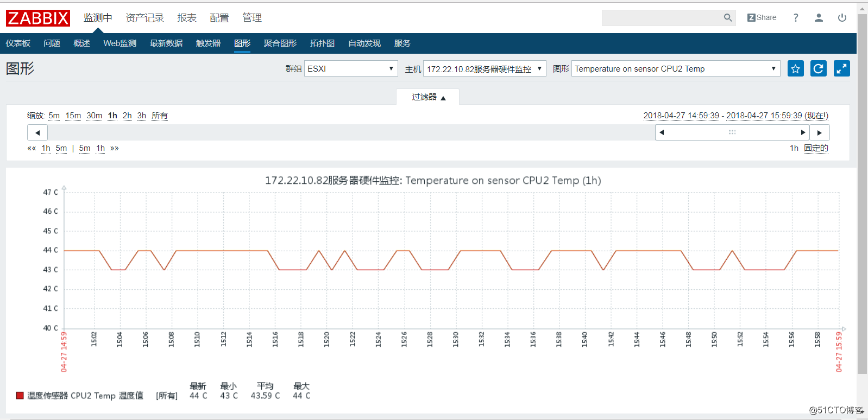
Task: Click the time range slider bar
Action: [732, 132]
